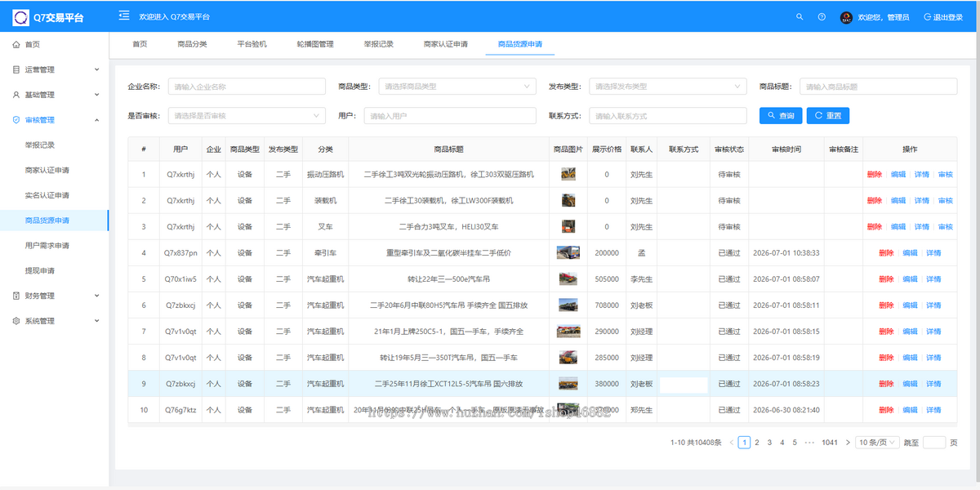Log out with 退出登录 button
Screen dimensions: 980x490
tap(943, 17)
